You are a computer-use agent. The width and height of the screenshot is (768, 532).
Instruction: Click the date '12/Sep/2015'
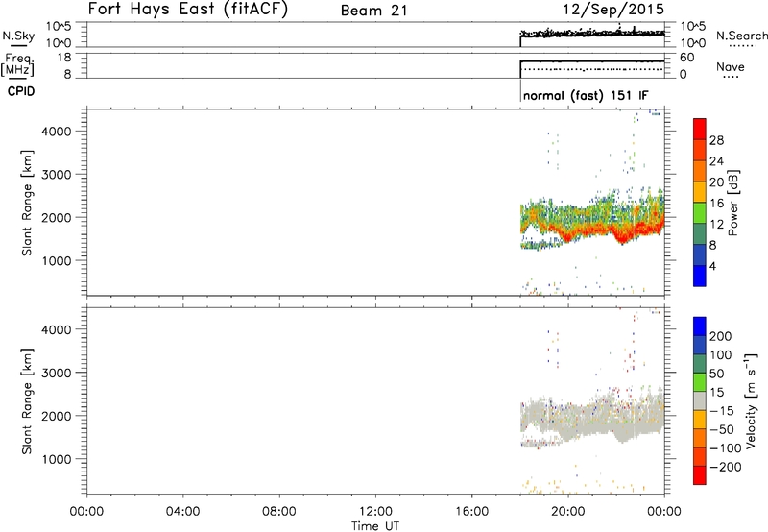coord(613,10)
